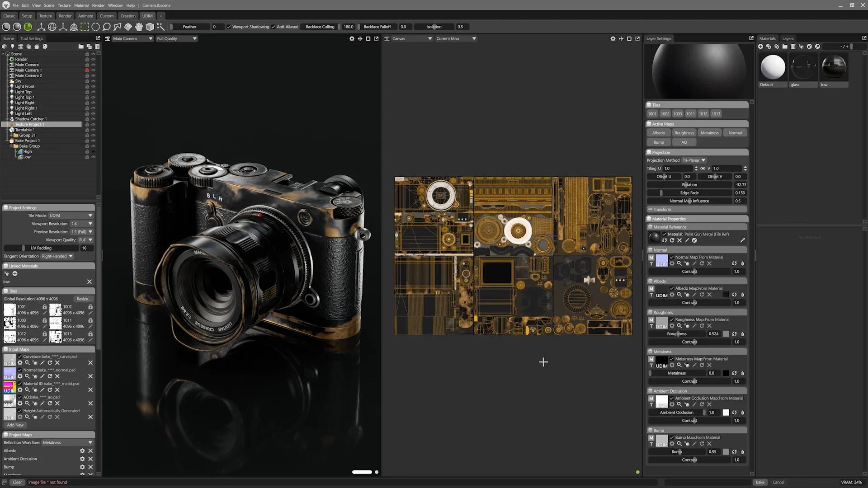The image size is (868, 488).
Task: Open the Tile Mode UDIM dropdown
Action: click(71, 216)
